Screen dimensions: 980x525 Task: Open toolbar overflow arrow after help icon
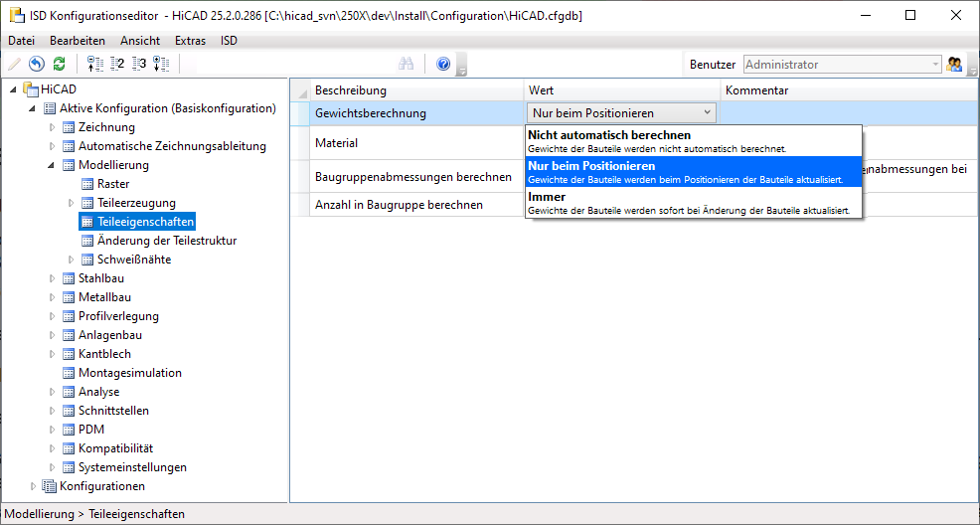462,65
